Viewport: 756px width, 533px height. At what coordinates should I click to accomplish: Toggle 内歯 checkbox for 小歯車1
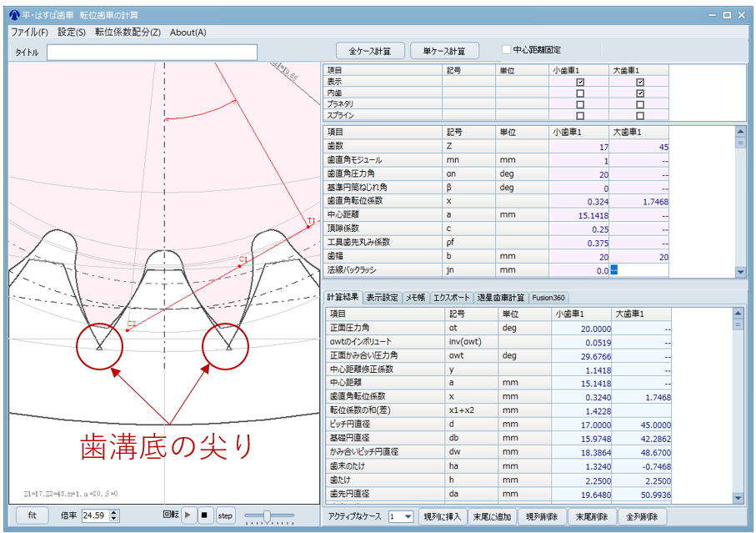580,93
